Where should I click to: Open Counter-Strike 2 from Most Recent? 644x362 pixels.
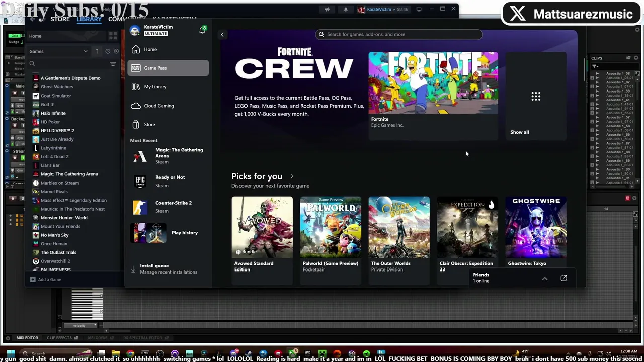pos(168,207)
